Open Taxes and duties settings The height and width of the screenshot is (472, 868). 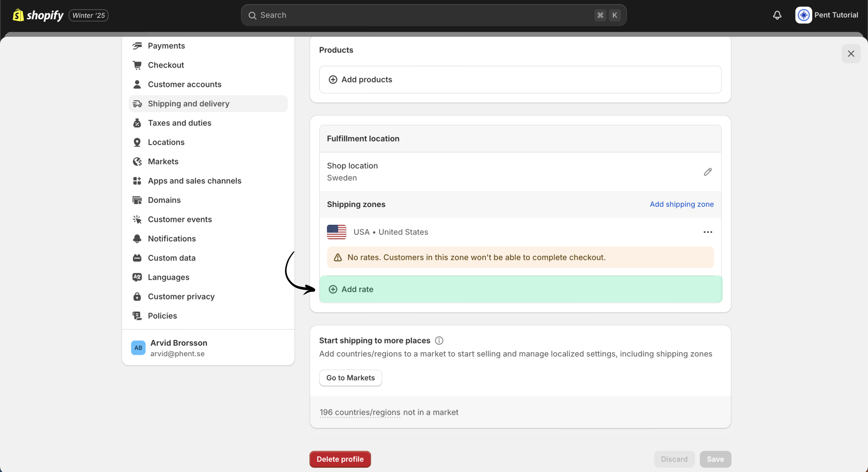click(x=208, y=123)
